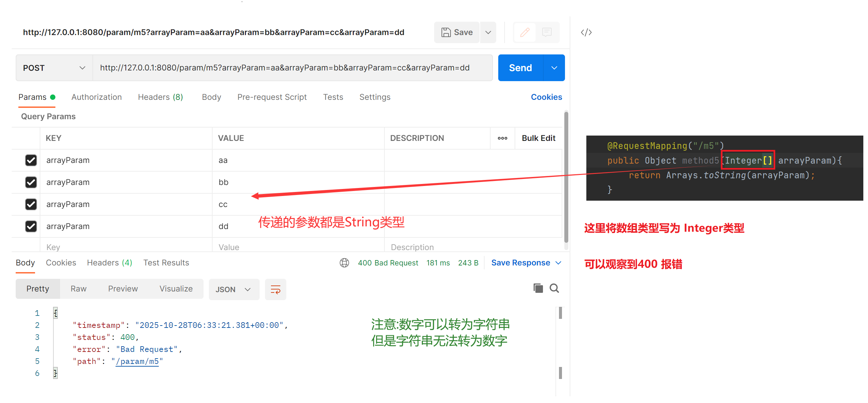Switch to the Tests tab
Screen dimensions: 868x403
point(333,97)
